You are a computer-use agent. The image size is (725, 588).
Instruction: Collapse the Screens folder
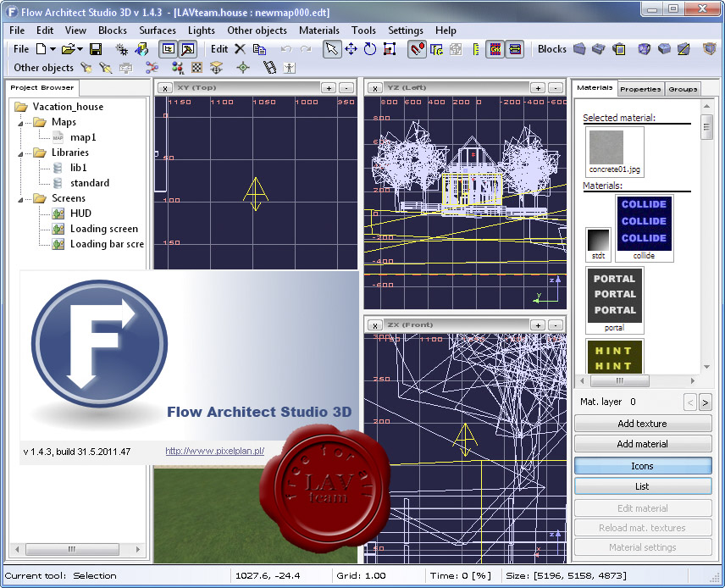(21, 199)
